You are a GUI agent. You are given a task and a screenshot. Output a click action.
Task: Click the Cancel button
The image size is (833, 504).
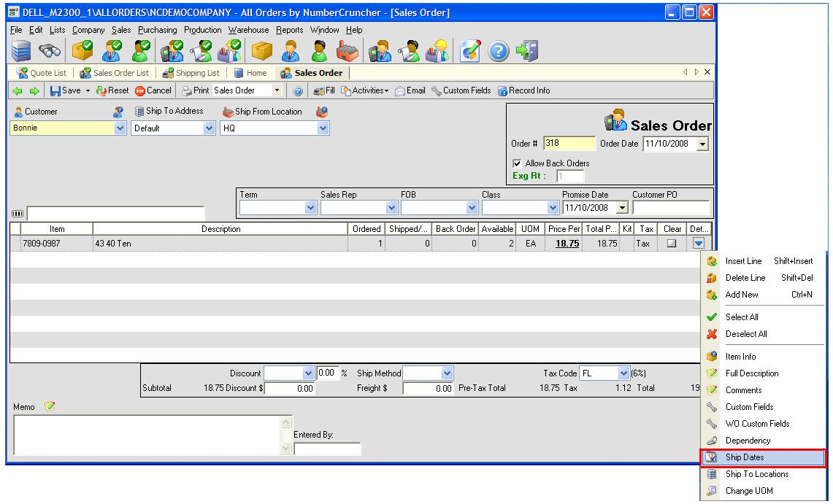tap(153, 90)
